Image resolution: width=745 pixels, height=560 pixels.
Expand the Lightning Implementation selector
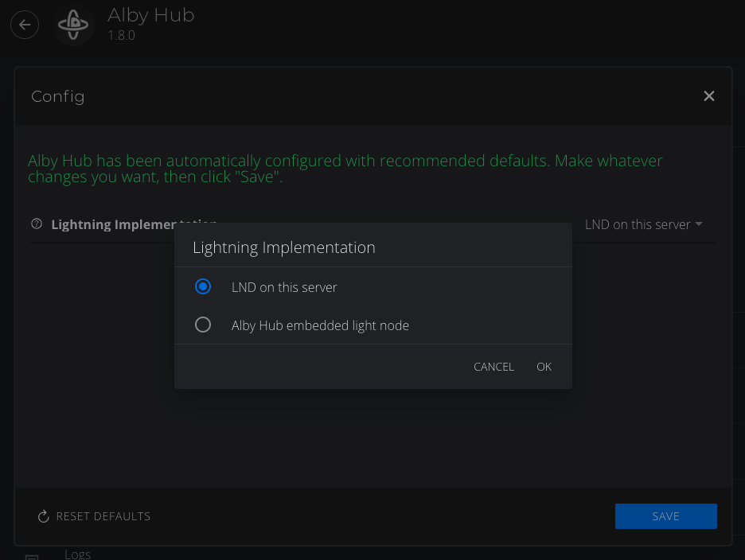point(643,224)
